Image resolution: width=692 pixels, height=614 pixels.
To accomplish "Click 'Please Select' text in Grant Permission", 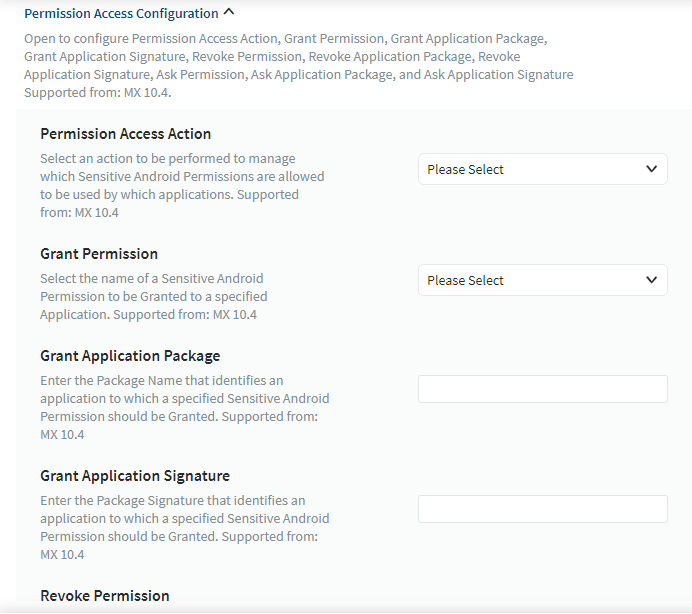I will pos(465,280).
